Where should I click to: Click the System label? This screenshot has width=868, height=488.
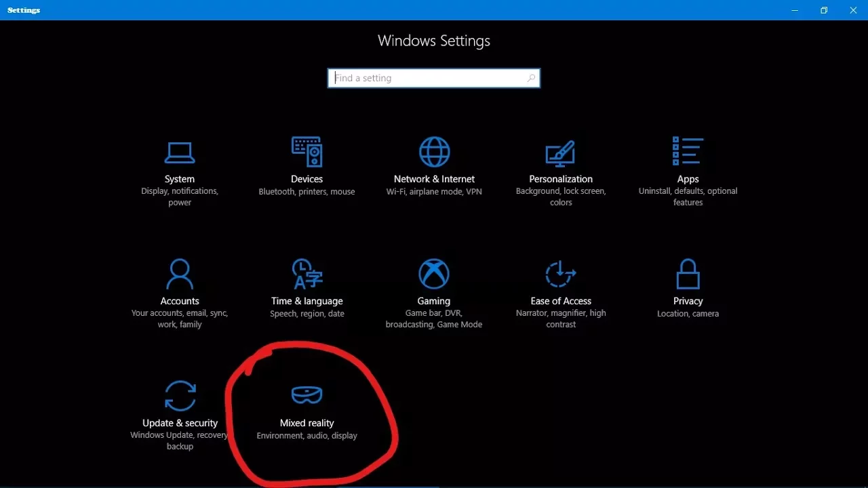coord(180,179)
